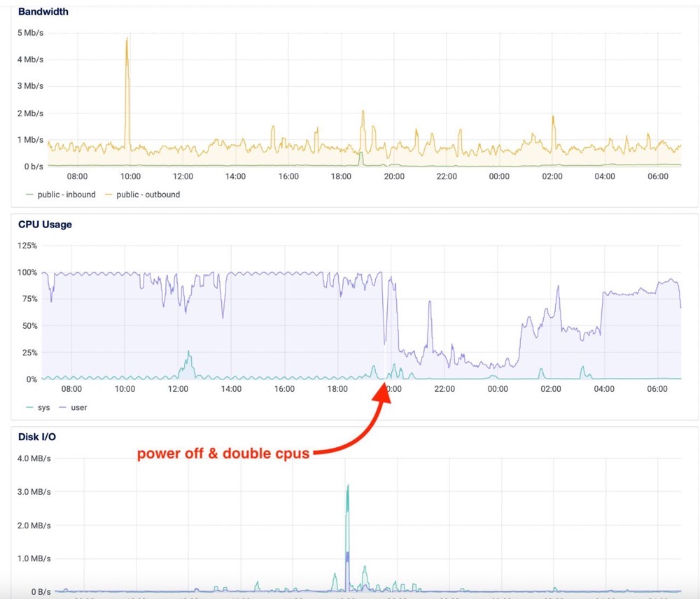Screen dimensions: 700x599
Task: Click the 3.0 MB/s label in Disk I/O
Action: coord(34,492)
